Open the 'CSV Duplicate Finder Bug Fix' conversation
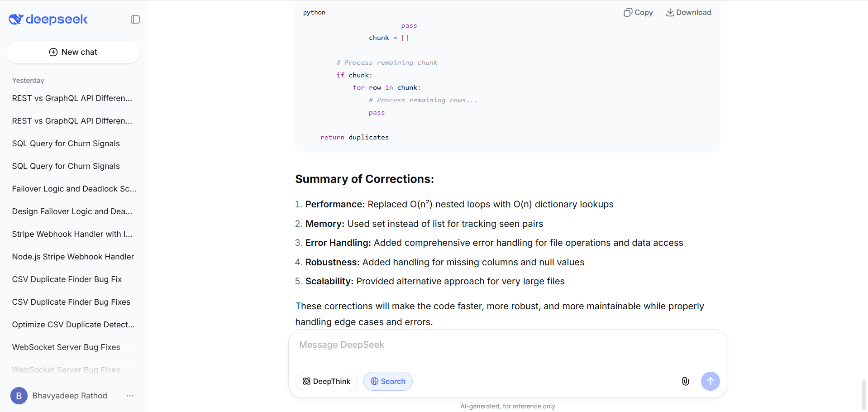 67,279
